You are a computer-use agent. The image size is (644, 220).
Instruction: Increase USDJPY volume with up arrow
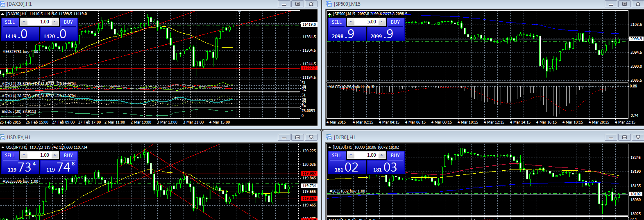click(55, 156)
